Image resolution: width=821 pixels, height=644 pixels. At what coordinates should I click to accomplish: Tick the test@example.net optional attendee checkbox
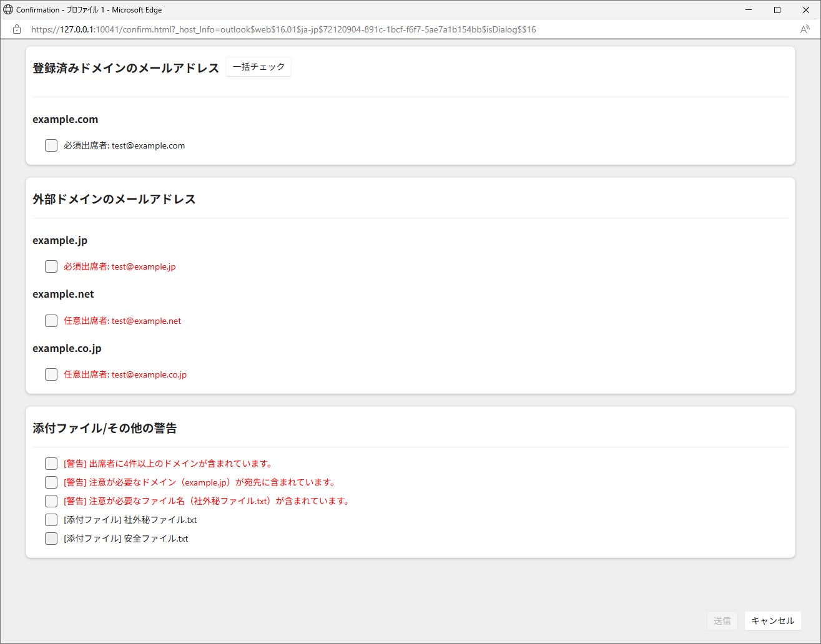pyautogui.click(x=51, y=321)
